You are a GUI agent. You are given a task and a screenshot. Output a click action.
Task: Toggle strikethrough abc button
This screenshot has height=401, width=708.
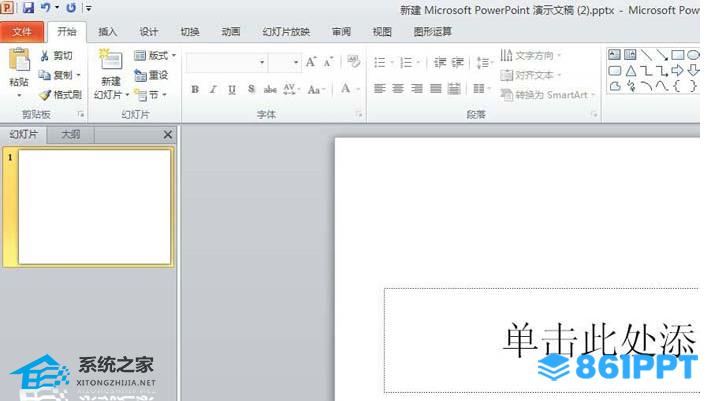[270, 89]
